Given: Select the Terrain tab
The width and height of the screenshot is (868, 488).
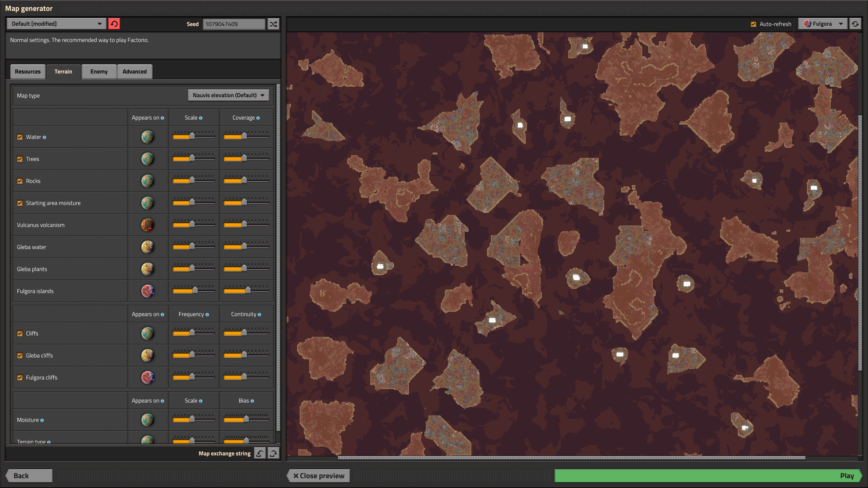Looking at the screenshot, I should (x=63, y=72).
